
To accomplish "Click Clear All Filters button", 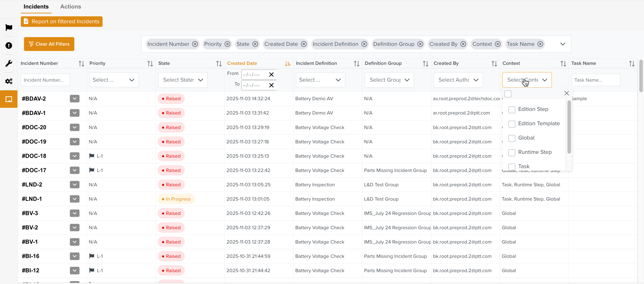I will click(49, 44).
